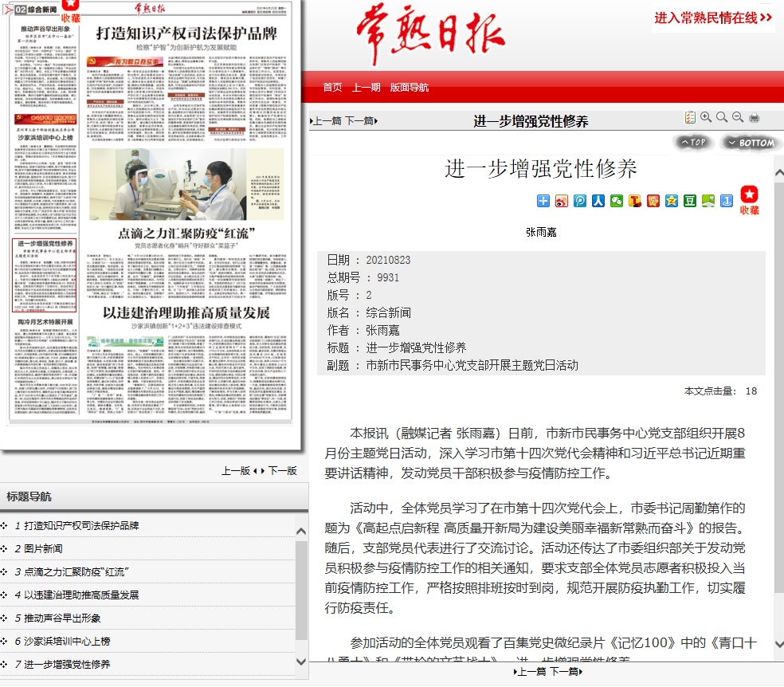784x687 pixels.
Task: Open headline 6 沙家浜培训中心上榜
Action: 67,641
